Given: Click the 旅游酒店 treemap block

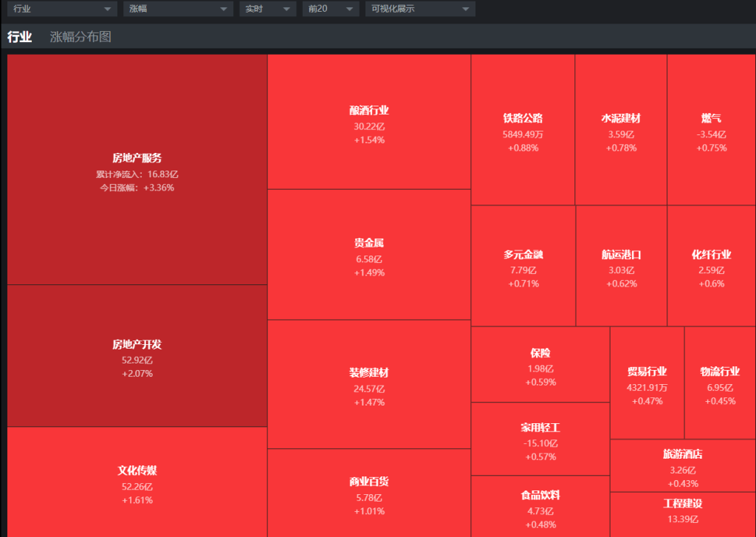Looking at the screenshot, I should (x=682, y=466).
